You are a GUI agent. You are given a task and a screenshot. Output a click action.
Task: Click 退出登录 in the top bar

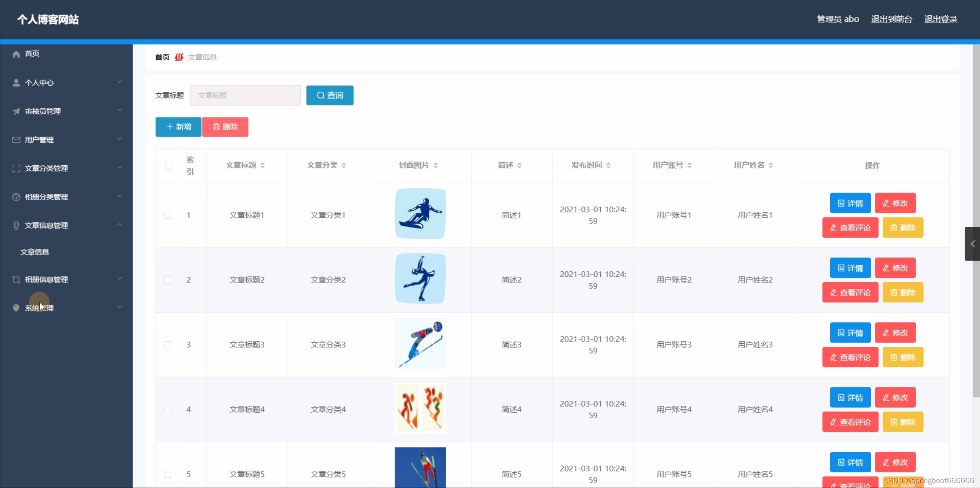point(941,19)
